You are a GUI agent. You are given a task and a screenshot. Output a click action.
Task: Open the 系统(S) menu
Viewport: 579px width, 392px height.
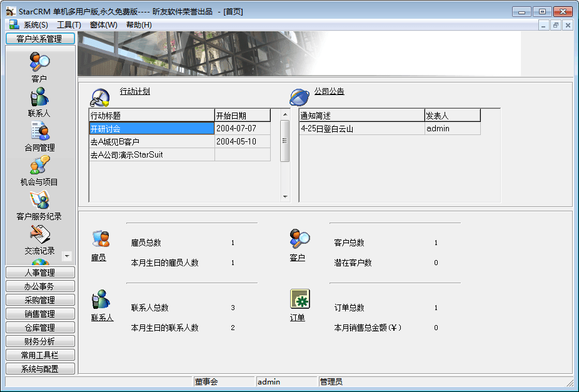pyautogui.click(x=35, y=25)
